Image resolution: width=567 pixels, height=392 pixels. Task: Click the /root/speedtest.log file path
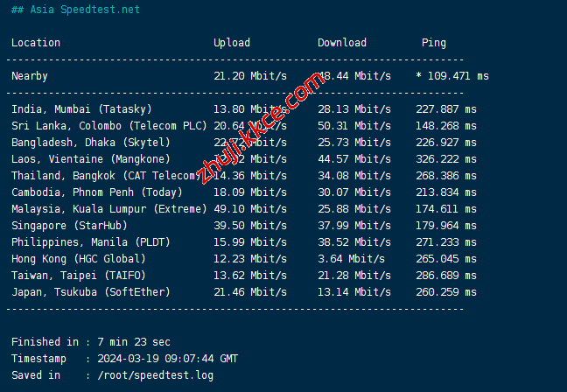pyautogui.click(x=155, y=375)
